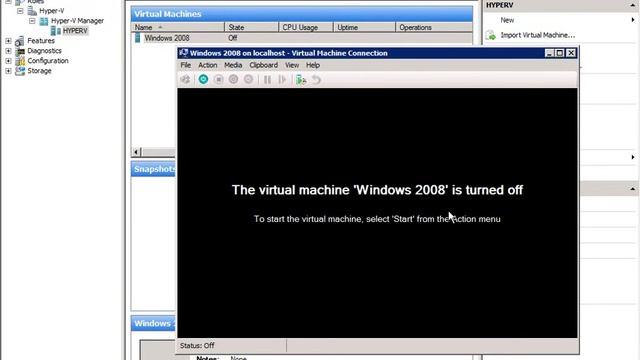
Task: Click the Configuration node icon
Action: click(20, 61)
